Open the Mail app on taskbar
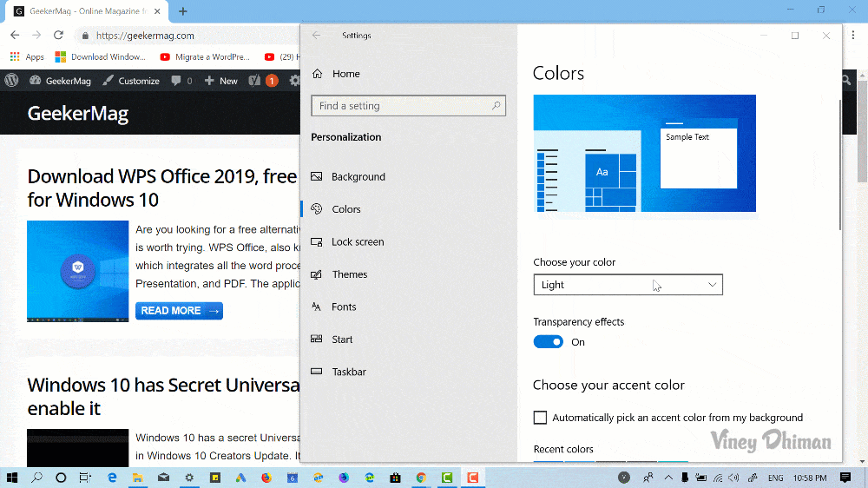This screenshot has height=488, width=868. [x=163, y=478]
